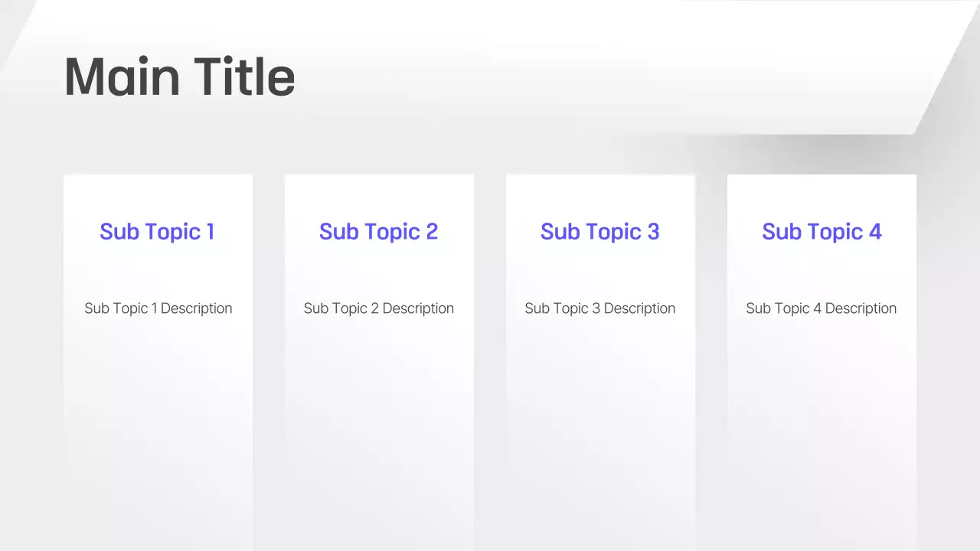Select the Sub Topic 1 heading
This screenshot has width=980, height=551.
pos(157,231)
